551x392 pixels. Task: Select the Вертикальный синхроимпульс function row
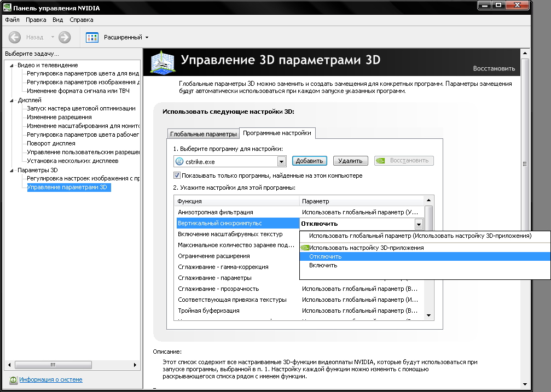(x=238, y=224)
